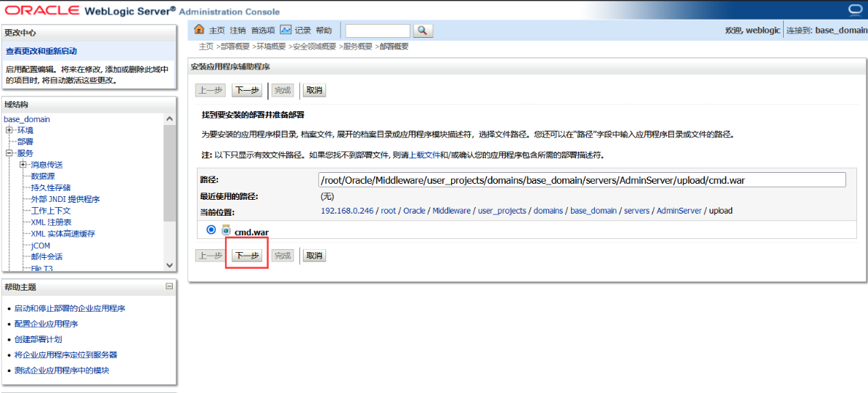Click the bottom 取消 button
Screen dimensions: 868x393
point(315,256)
